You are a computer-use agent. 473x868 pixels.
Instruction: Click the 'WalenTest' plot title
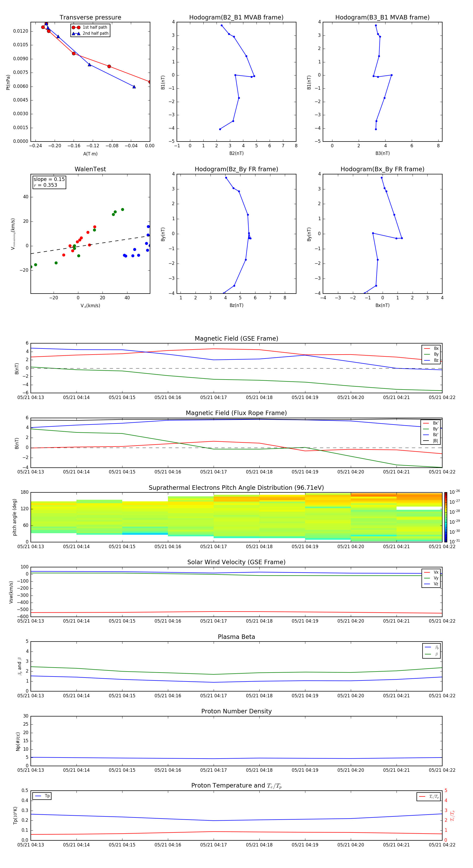coord(90,169)
